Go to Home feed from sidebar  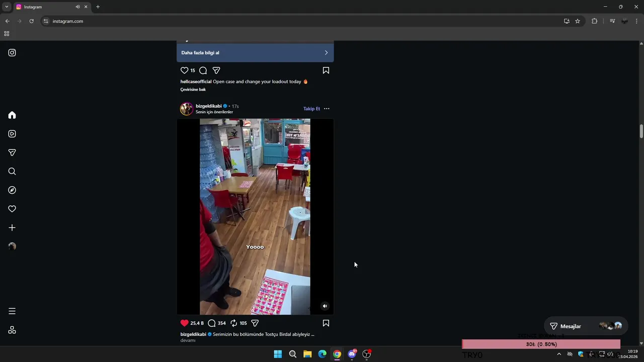coord(12,115)
